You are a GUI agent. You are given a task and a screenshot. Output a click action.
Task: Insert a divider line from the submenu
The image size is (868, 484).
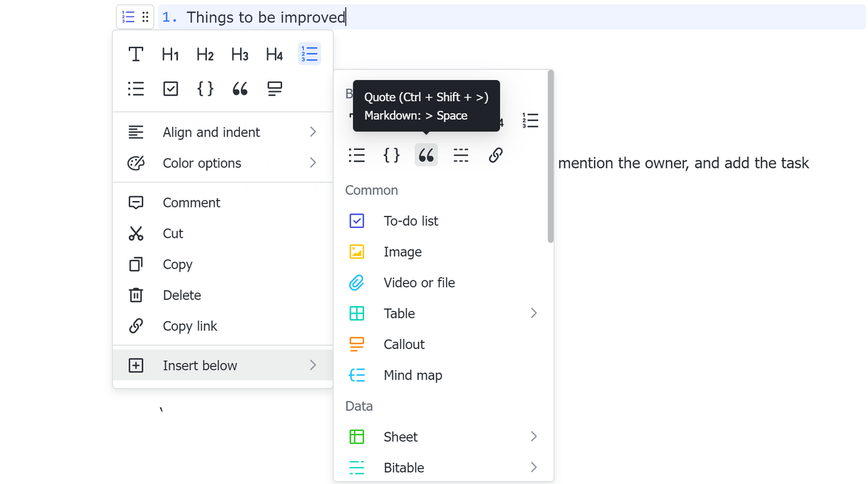(x=461, y=155)
